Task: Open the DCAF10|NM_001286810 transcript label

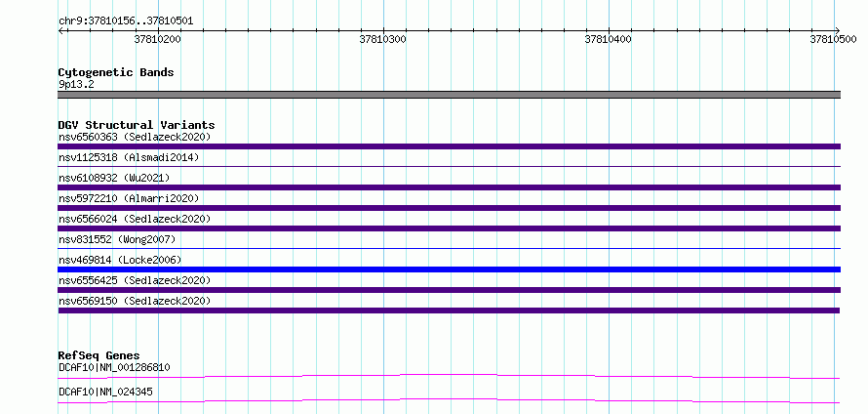Action: coord(114,367)
